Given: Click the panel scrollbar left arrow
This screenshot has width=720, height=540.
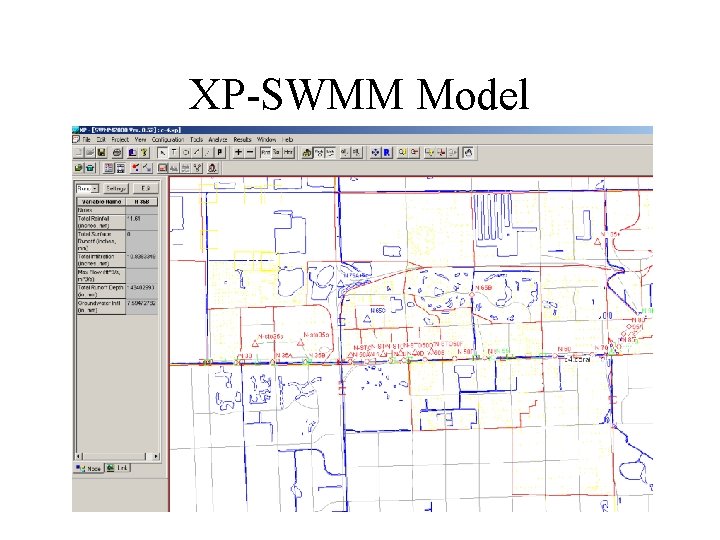Looking at the screenshot, I should (x=79, y=456).
